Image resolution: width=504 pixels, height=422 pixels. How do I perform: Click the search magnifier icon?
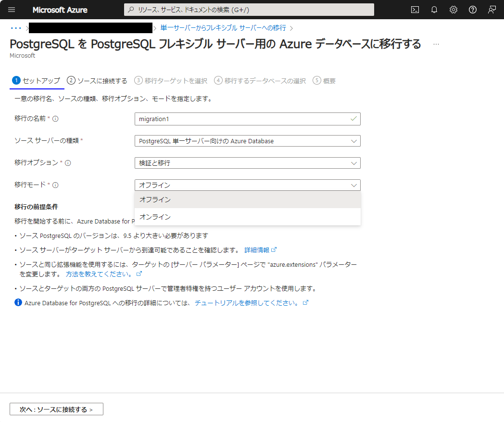(x=131, y=10)
